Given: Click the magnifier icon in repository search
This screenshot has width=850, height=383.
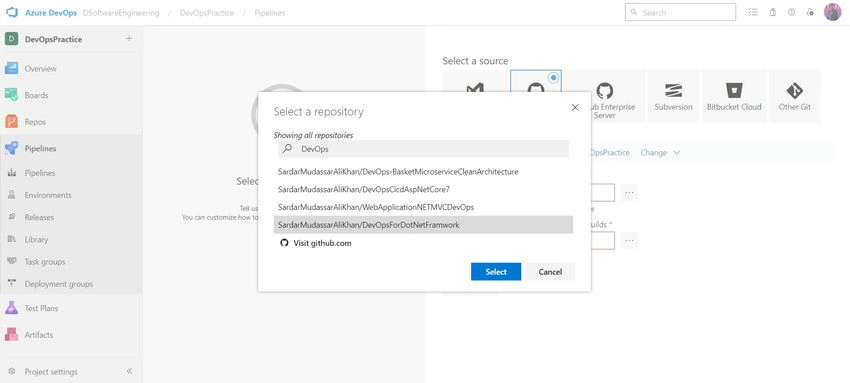Looking at the screenshot, I should pos(287,148).
